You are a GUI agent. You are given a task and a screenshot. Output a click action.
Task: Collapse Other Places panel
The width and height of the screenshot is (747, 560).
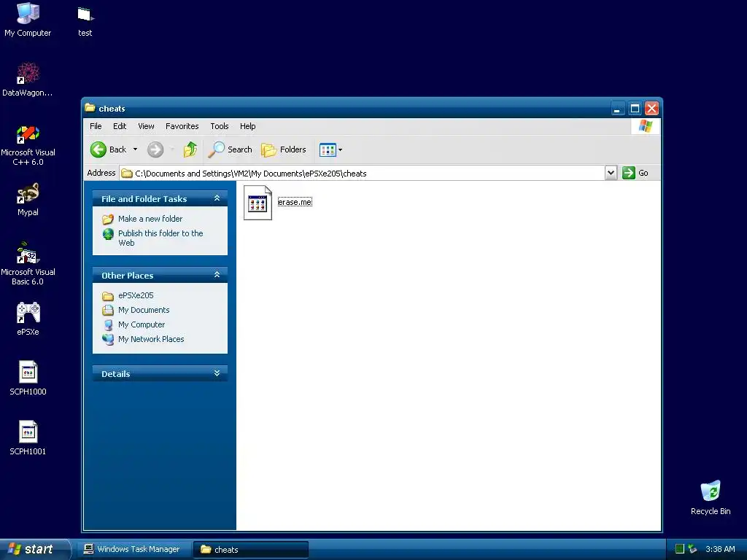pyautogui.click(x=217, y=275)
